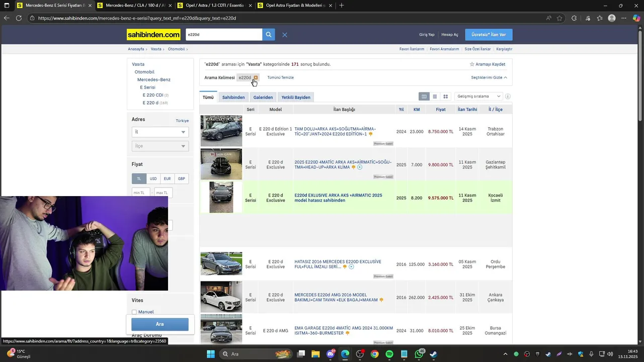This screenshot has width=644, height=362.
Task: Open a new browser tab
Action: pyautogui.click(x=342, y=6)
